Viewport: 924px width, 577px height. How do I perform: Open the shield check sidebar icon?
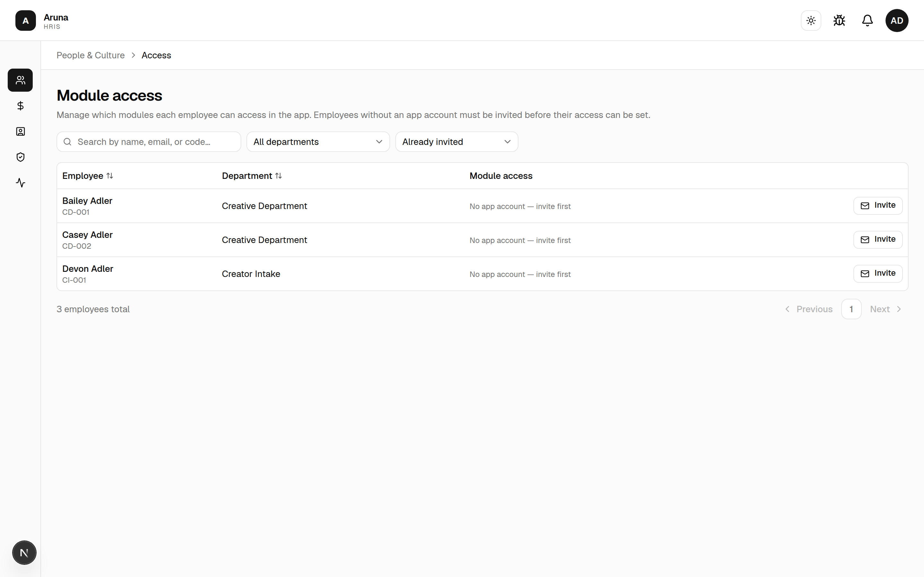coord(20,157)
